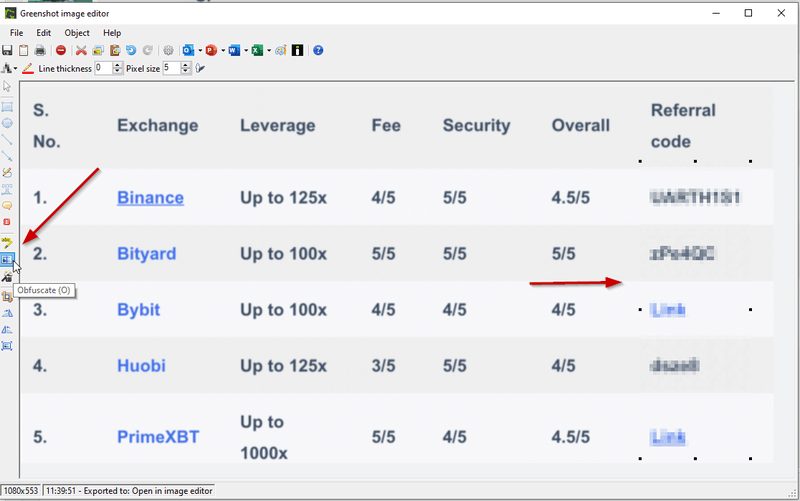
Task: Copy image to clipboard icon
Action: (23, 51)
